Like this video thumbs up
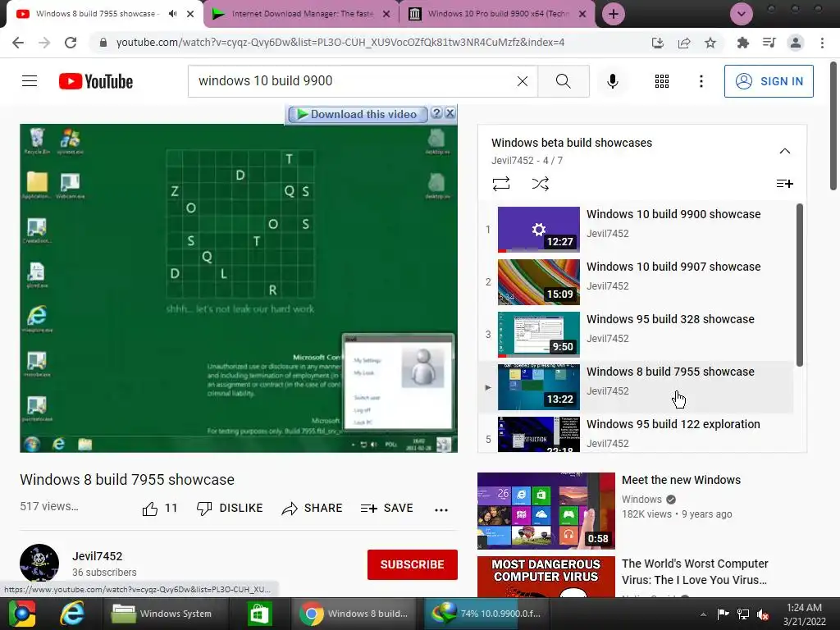 160,509
